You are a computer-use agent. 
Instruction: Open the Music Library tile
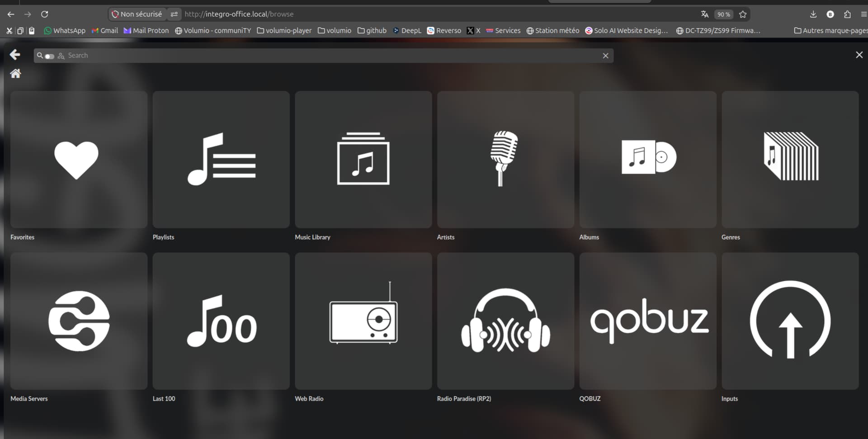click(363, 160)
